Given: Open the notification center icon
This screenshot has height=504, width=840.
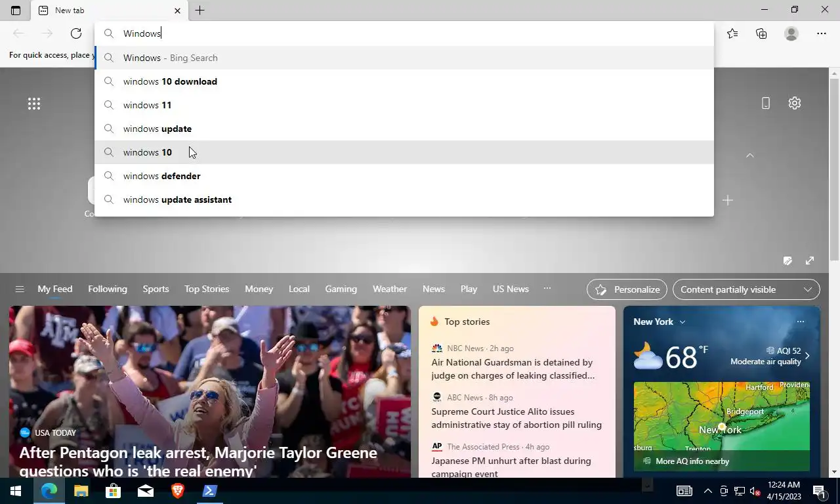Looking at the screenshot, I should tap(819, 491).
